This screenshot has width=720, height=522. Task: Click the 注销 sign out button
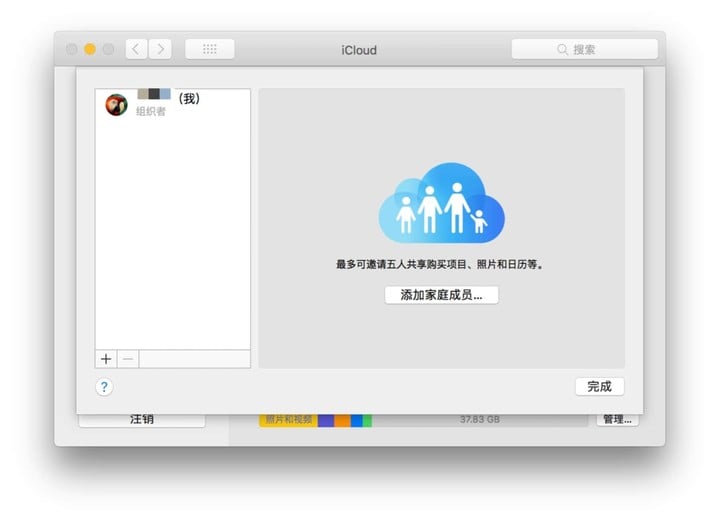[x=142, y=420]
